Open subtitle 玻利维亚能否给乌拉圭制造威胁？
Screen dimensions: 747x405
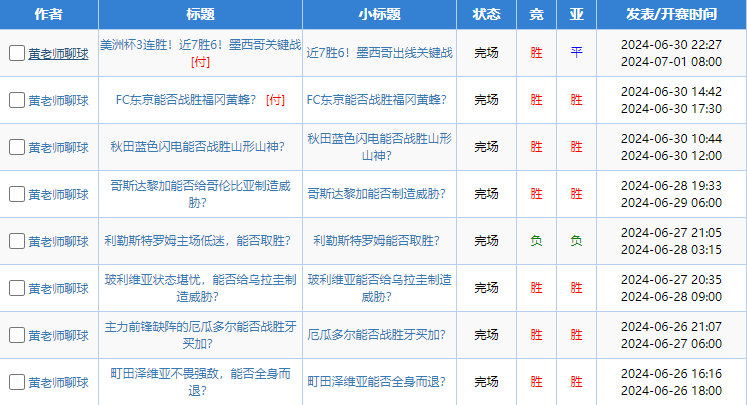coord(379,288)
